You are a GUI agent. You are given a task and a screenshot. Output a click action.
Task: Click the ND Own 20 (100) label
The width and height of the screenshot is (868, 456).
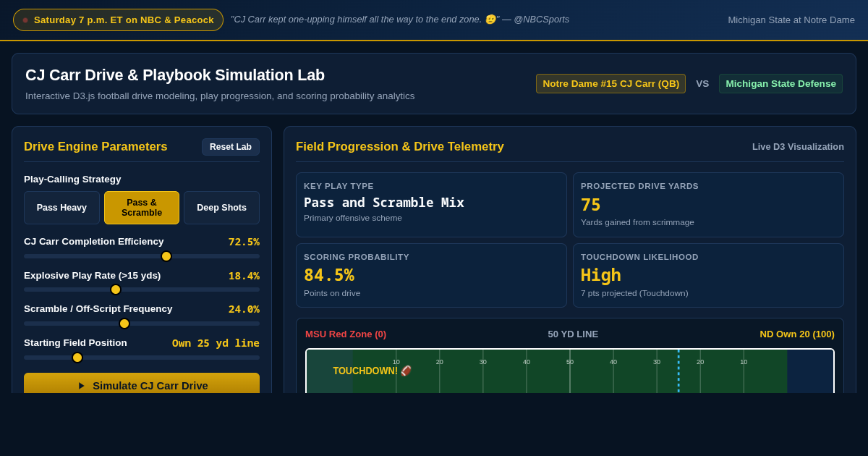(x=797, y=334)
